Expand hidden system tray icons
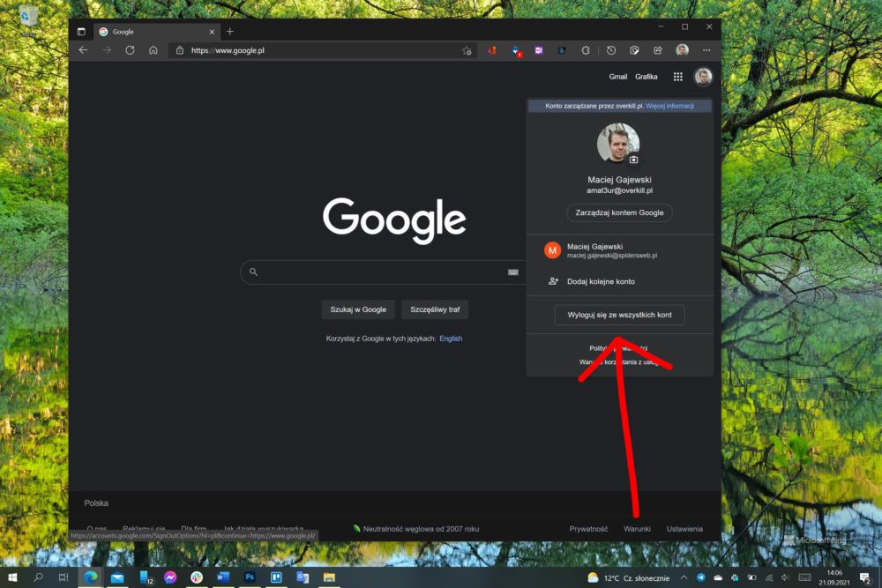Screen dimensions: 882x588 [684, 577]
